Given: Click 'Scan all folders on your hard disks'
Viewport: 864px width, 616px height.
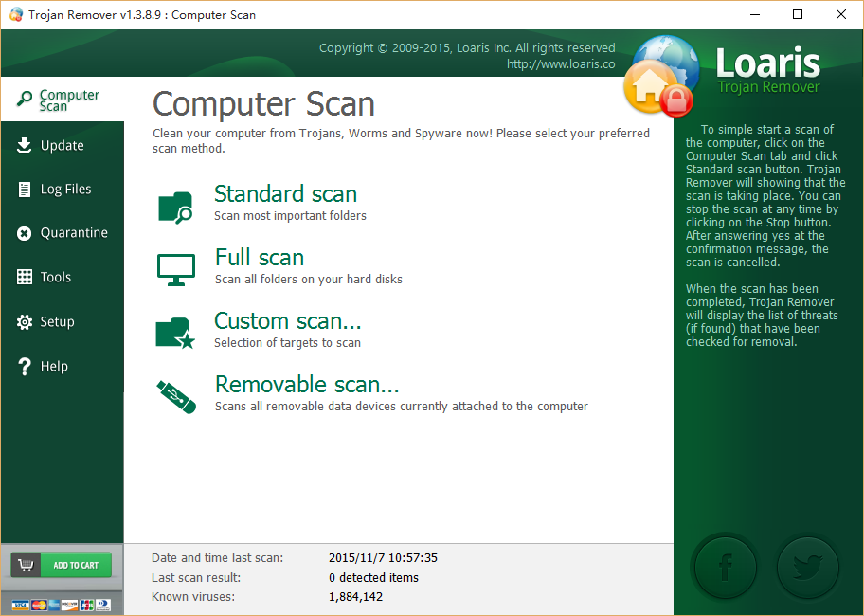Looking at the screenshot, I should [309, 280].
